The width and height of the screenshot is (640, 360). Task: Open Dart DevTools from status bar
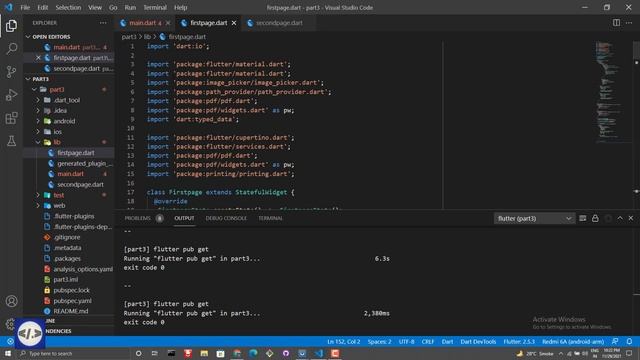pyautogui.click(x=478, y=342)
